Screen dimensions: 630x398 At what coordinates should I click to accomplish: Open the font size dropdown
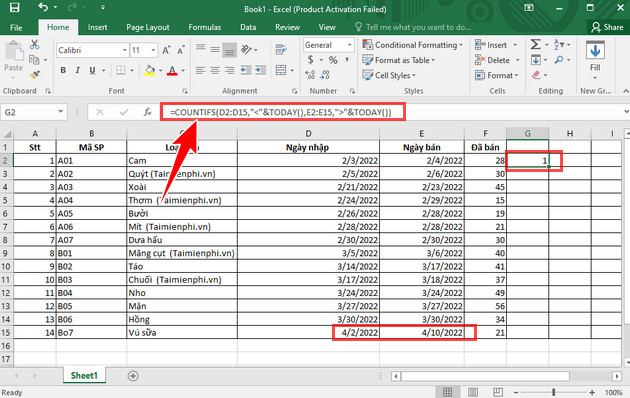(x=153, y=50)
